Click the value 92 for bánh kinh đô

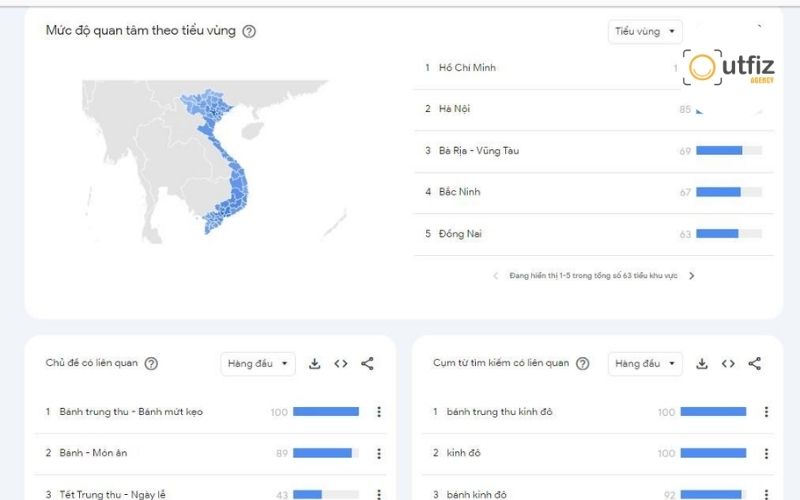(x=669, y=495)
